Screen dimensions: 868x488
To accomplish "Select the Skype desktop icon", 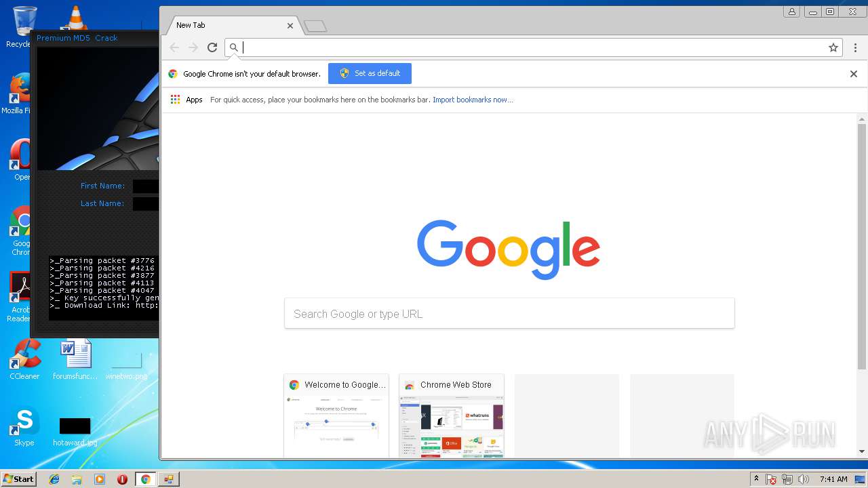I will point(24,426).
